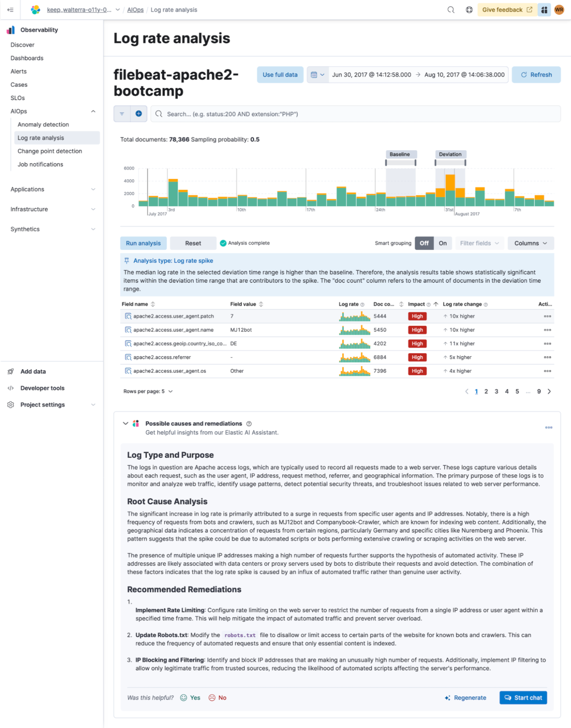The image size is (571, 728).
Task: Open the AI Assistant header icon
Action: [x=544, y=10]
